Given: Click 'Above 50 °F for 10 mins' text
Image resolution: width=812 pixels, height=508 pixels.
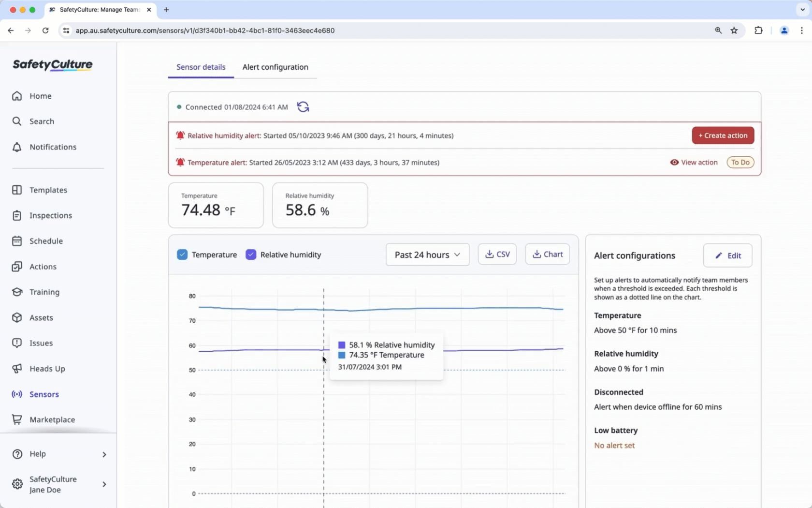Looking at the screenshot, I should tap(635, 330).
